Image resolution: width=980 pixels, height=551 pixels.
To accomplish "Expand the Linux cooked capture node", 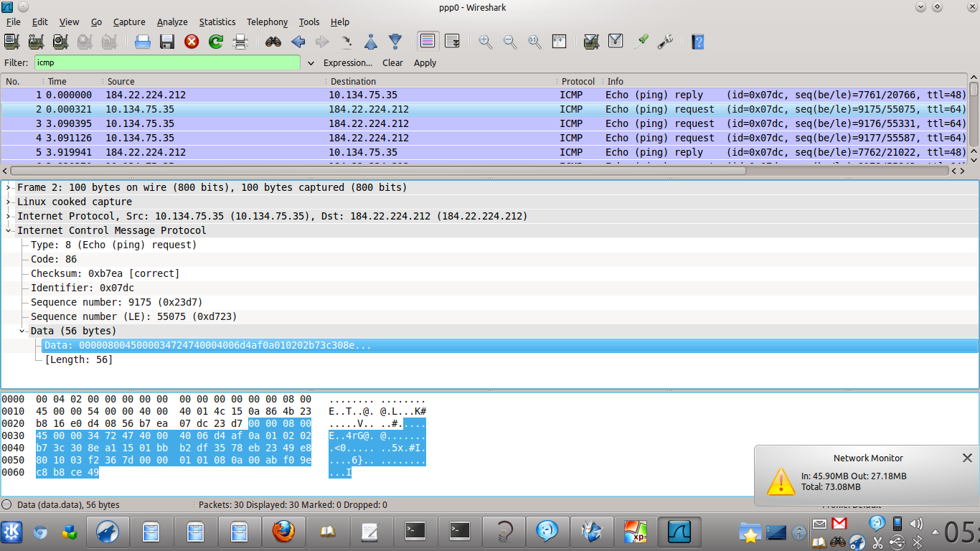I will (x=9, y=202).
